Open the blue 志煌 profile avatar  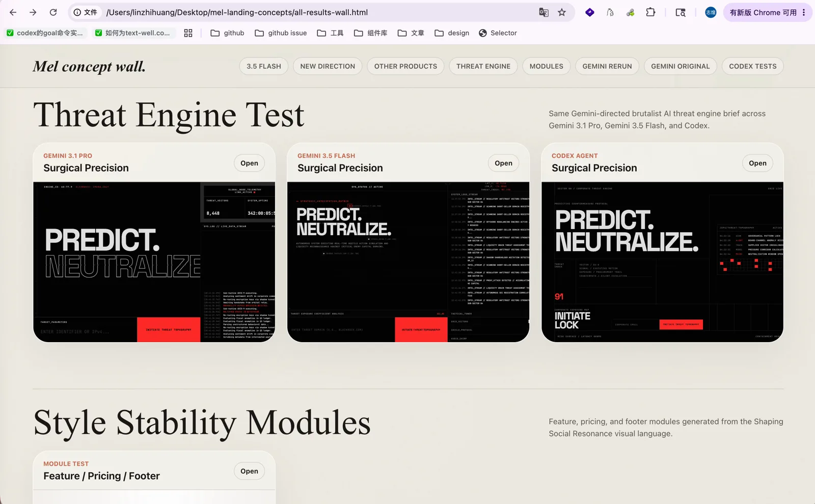click(x=711, y=12)
